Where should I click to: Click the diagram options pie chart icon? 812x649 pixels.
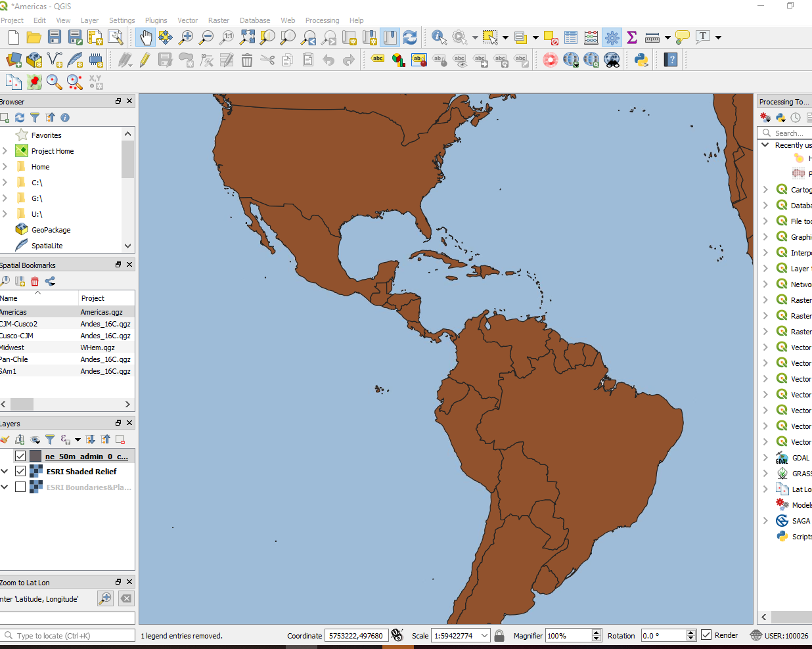[x=398, y=60]
